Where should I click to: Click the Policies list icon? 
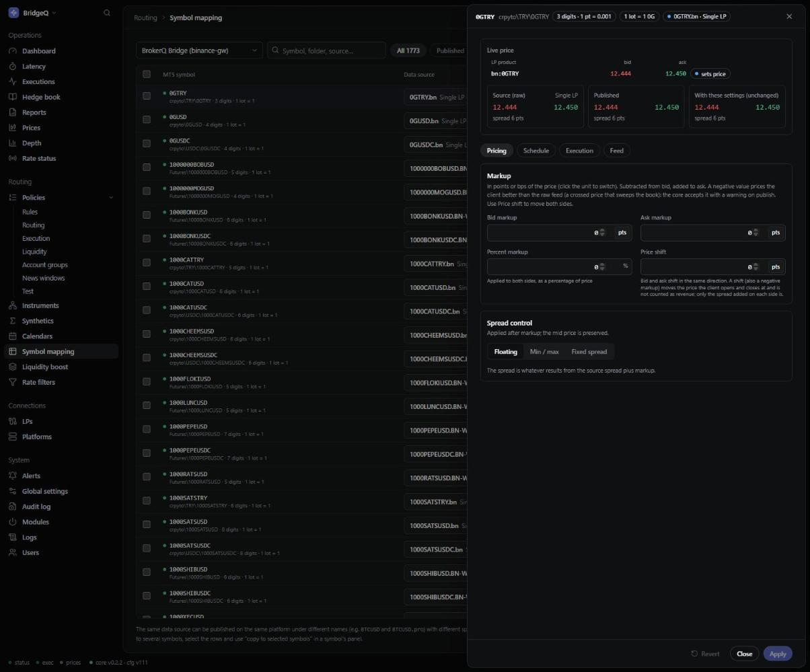click(x=13, y=197)
